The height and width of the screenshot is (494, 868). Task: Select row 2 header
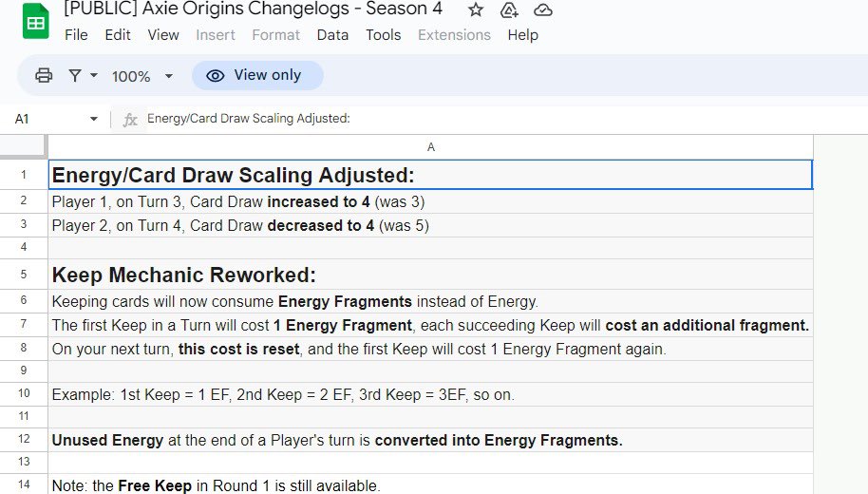pyautogui.click(x=23, y=201)
